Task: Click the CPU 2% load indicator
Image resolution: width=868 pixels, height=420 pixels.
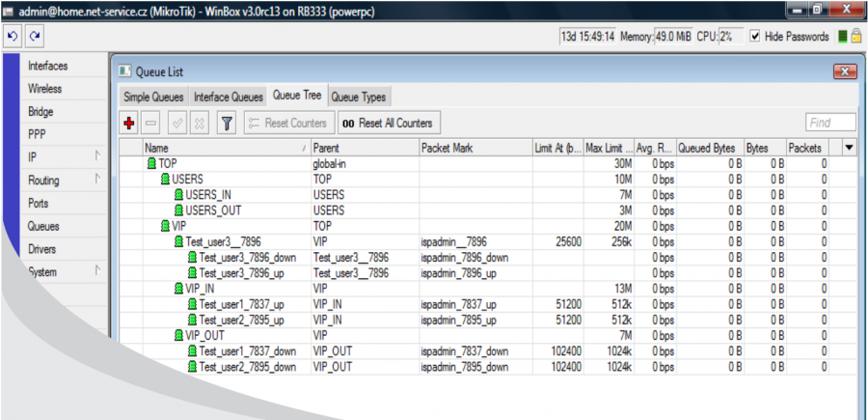Action: click(731, 37)
